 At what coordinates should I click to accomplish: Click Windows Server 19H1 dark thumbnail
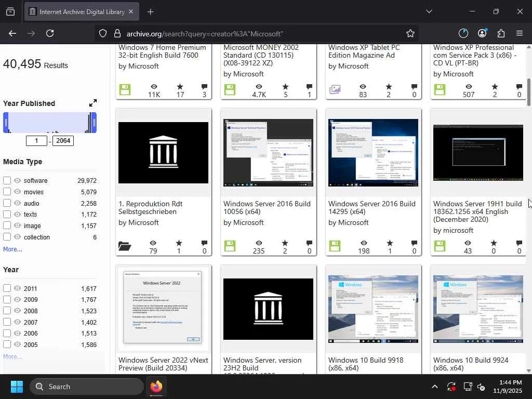pos(478,153)
